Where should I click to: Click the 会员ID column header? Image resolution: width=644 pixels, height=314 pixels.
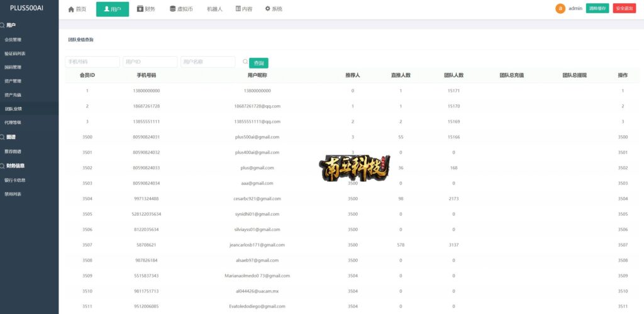(x=87, y=76)
